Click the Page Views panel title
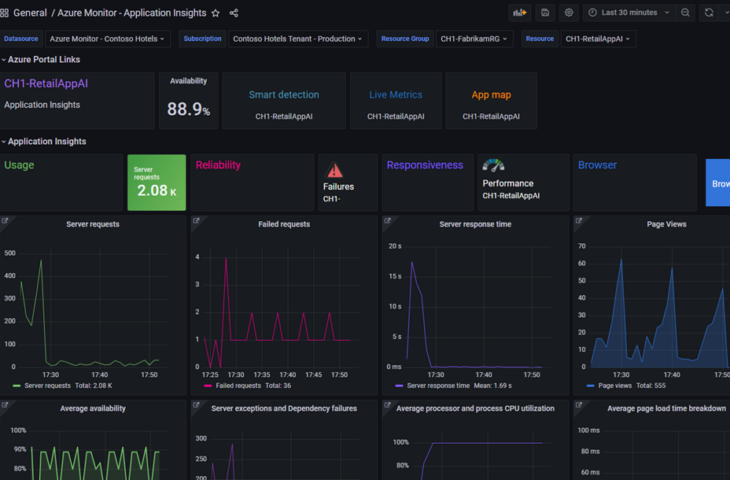Image resolution: width=730 pixels, height=480 pixels. (666, 224)
